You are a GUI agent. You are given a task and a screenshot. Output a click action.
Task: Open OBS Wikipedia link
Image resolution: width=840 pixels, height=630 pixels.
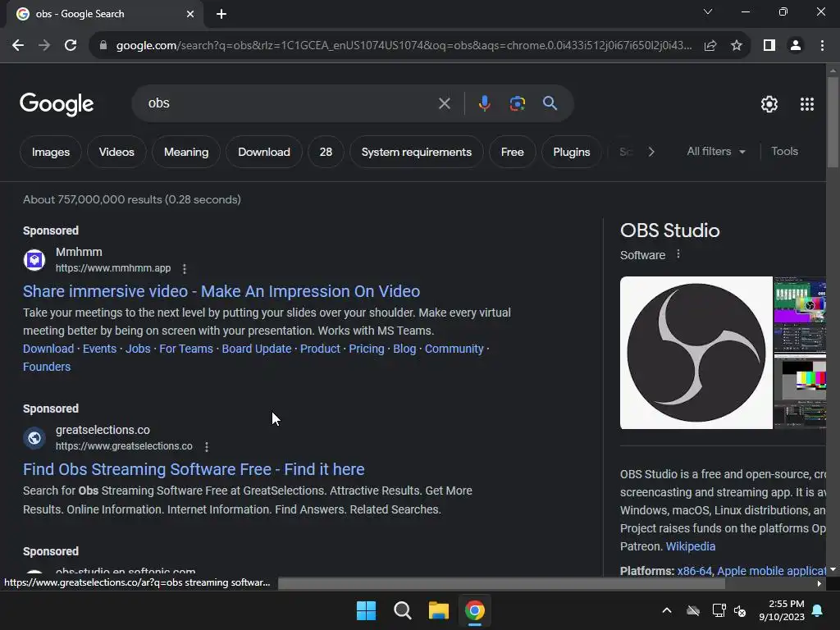691,546
